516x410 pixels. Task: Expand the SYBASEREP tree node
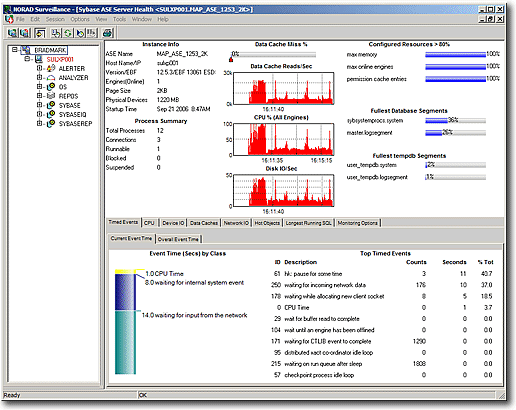pyautogui.click(x=39, y=123)
